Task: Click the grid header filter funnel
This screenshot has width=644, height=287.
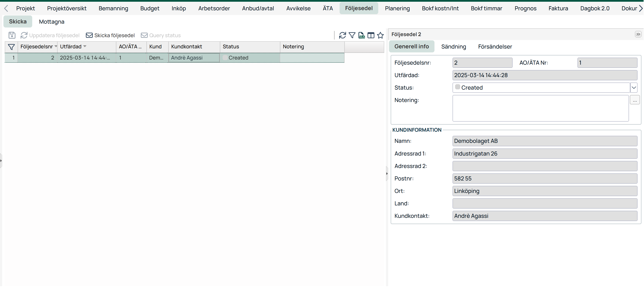Action: point(11,47)
